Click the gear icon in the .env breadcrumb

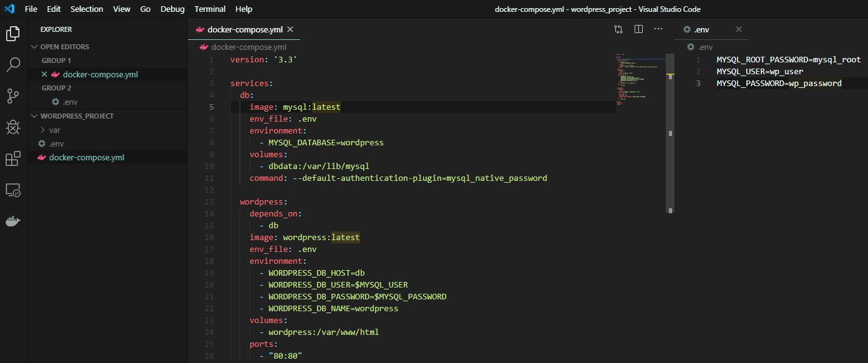(690, 47)
